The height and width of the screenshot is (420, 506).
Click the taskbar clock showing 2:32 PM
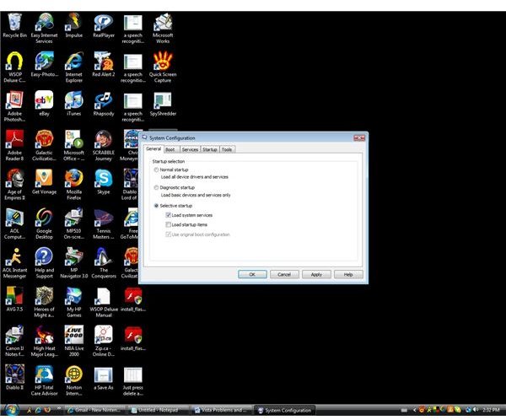click(491, 410)
